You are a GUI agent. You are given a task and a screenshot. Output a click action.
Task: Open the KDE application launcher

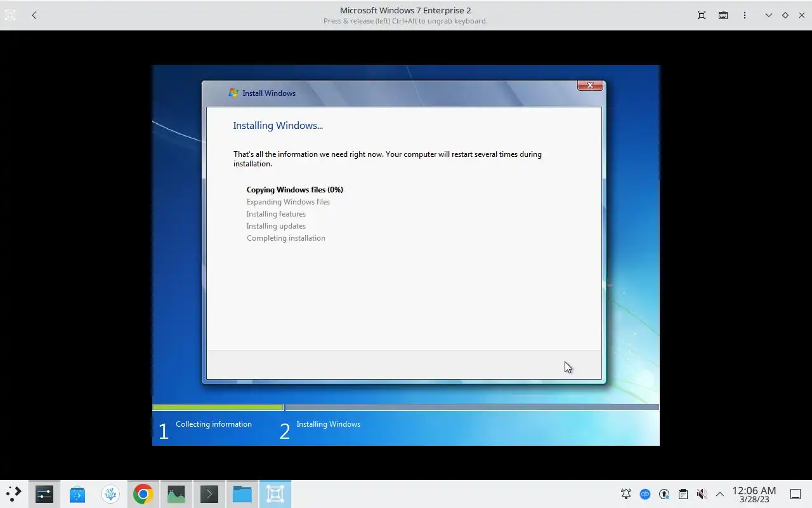click(13, 493)
